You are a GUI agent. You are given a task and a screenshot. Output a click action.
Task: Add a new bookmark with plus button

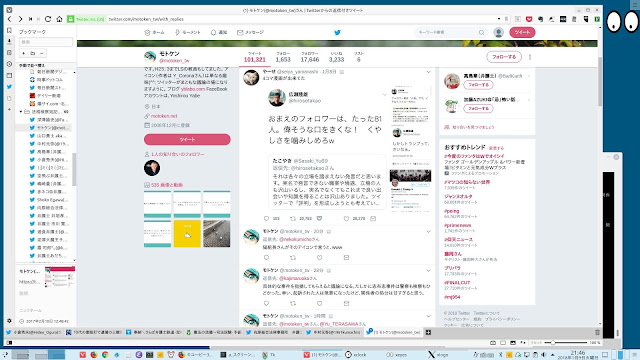pyautogui.click(x=24, y=53)
